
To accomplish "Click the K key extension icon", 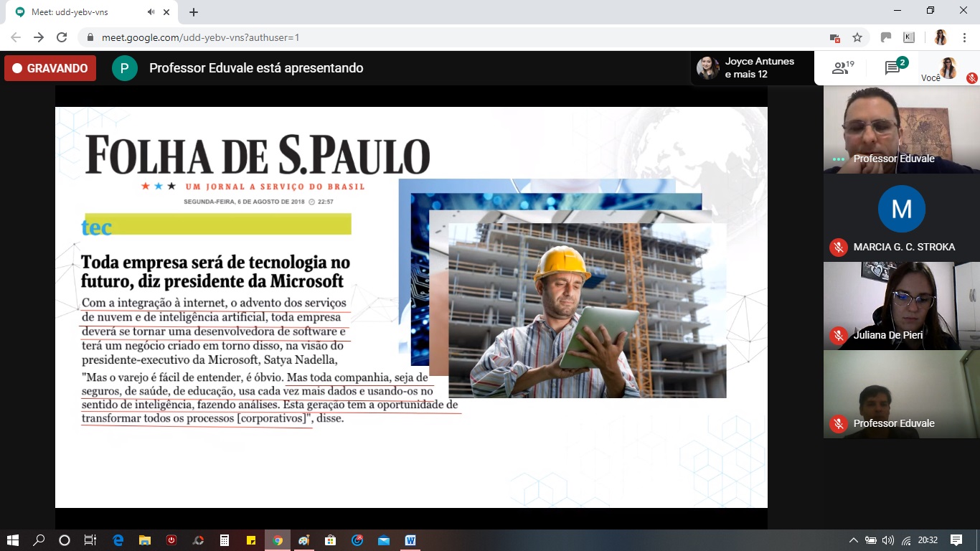I will pyautogui.click(x=909, y=37).
